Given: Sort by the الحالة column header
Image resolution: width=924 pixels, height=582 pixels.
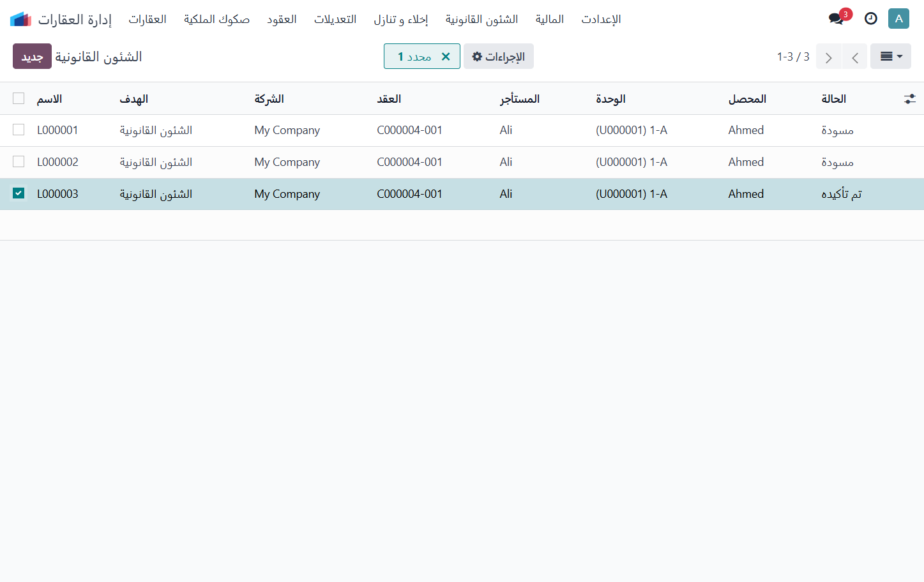Looking at the screenshot, I should coord(833,99).
